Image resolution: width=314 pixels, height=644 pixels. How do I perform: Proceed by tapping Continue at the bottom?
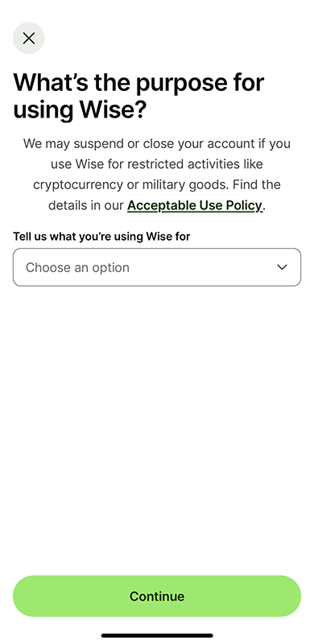click(157, 596)
